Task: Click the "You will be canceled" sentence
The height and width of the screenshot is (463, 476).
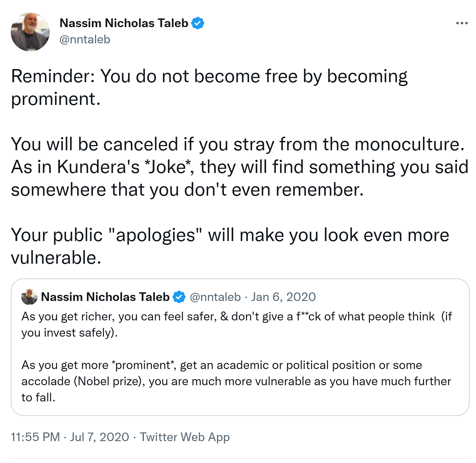Action: tap(238, 144)
